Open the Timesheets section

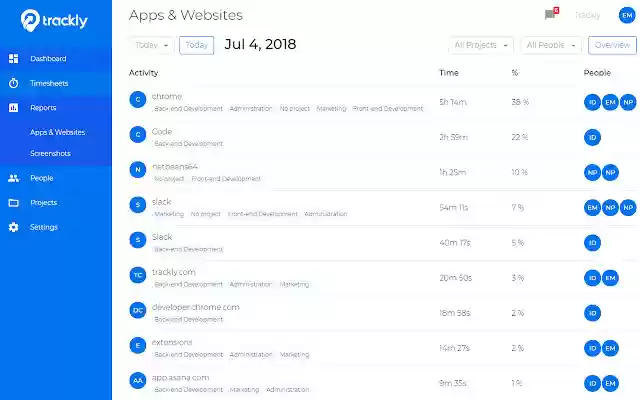(49, 83)
